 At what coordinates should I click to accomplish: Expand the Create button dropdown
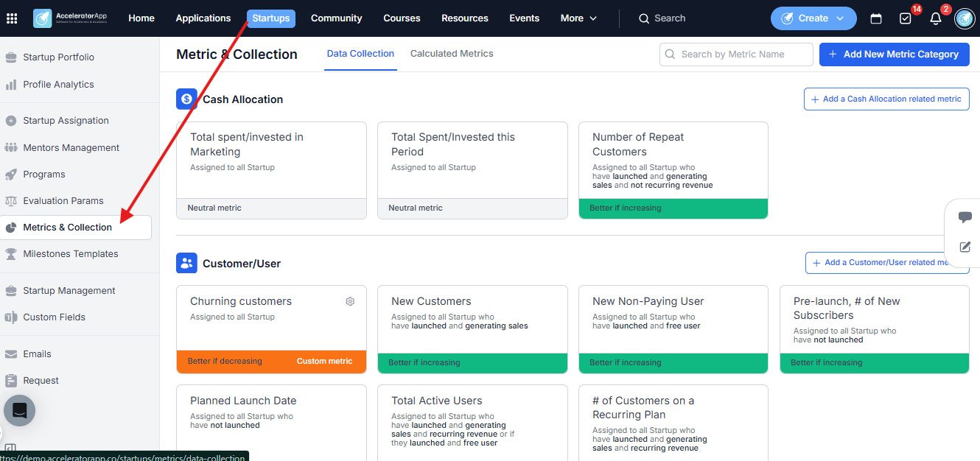click(x=813, y=18)
